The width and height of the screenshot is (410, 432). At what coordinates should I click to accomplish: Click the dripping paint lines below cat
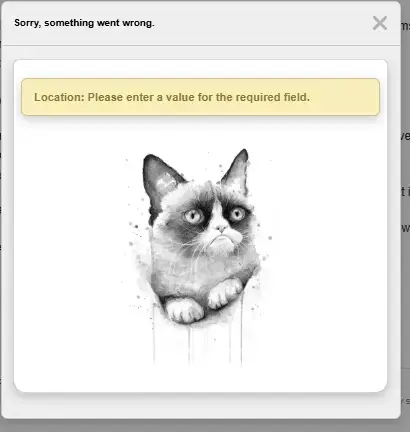point(198,343)
